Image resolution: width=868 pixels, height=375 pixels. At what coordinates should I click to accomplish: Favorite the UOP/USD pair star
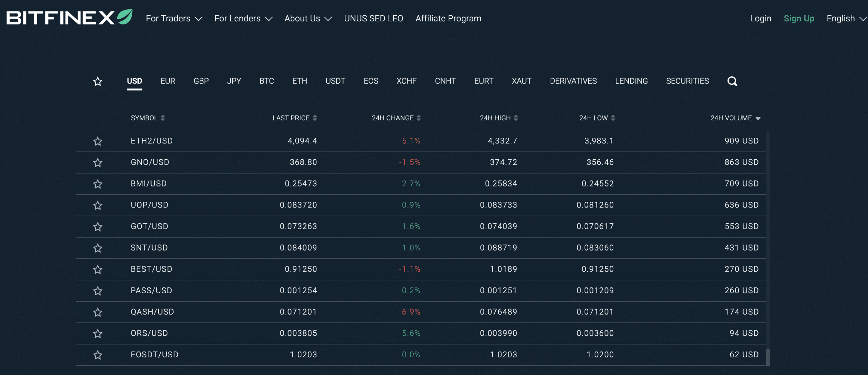98,205
